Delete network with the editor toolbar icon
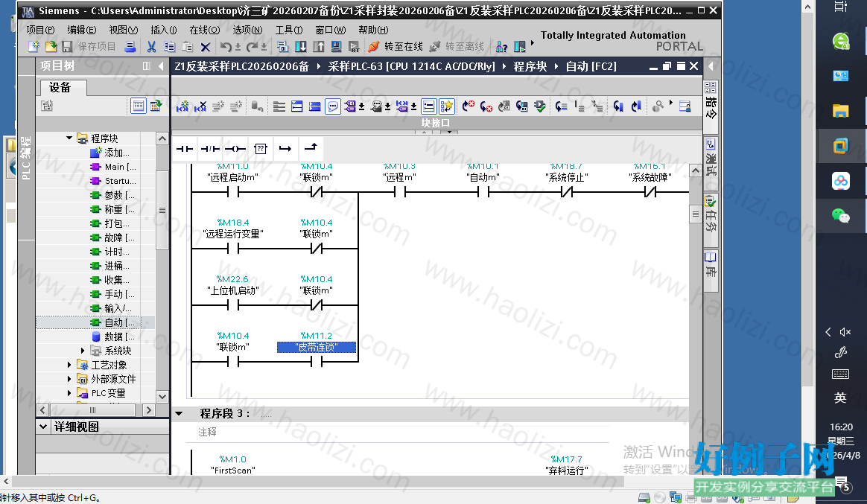This screenshot has height=504, width=867. click(200, 106)
